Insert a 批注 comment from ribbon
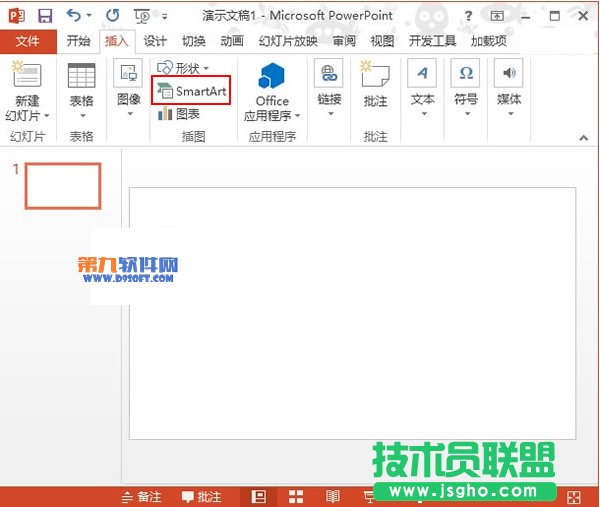Viewport: 600px width, 507px height. coord(375,83)
